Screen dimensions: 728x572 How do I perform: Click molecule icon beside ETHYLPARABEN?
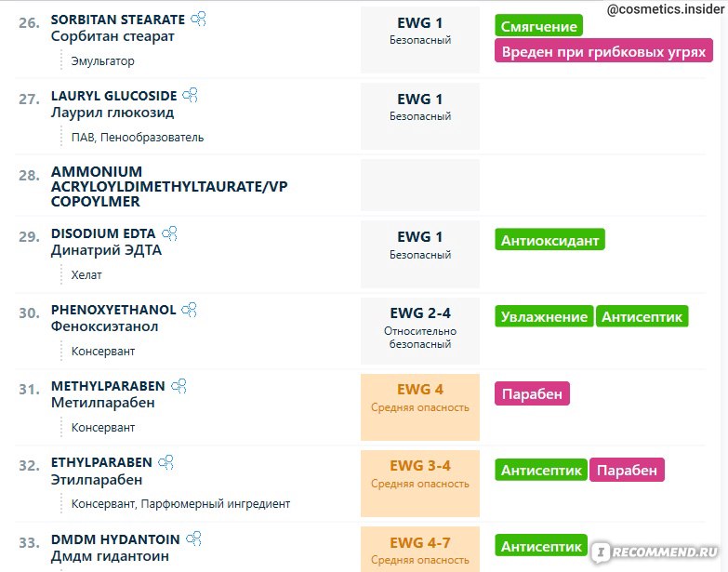165,462
